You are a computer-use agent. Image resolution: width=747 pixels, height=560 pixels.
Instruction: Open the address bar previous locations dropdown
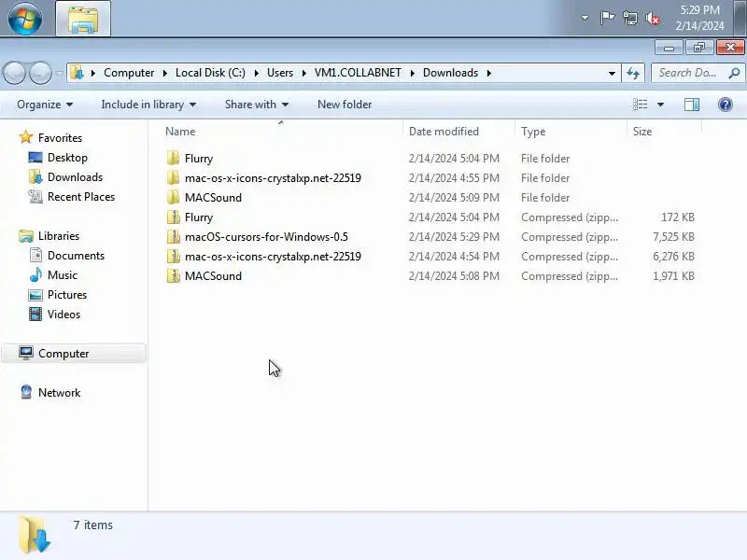tap(612, 73)
